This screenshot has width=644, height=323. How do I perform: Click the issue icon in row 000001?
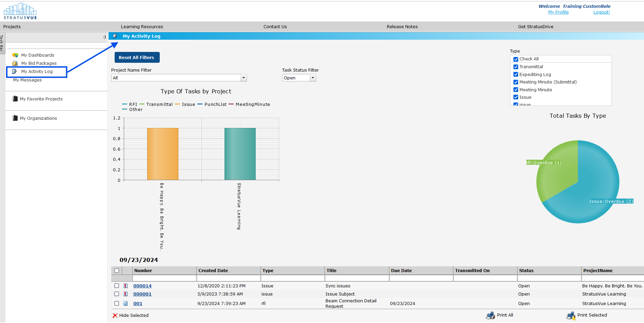(125, 294)
